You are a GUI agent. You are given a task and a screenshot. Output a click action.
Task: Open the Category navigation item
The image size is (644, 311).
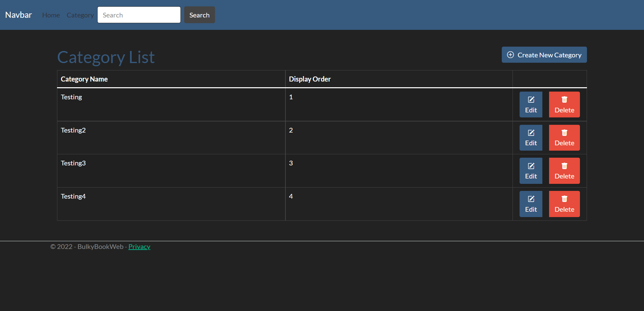pos(80,15)
